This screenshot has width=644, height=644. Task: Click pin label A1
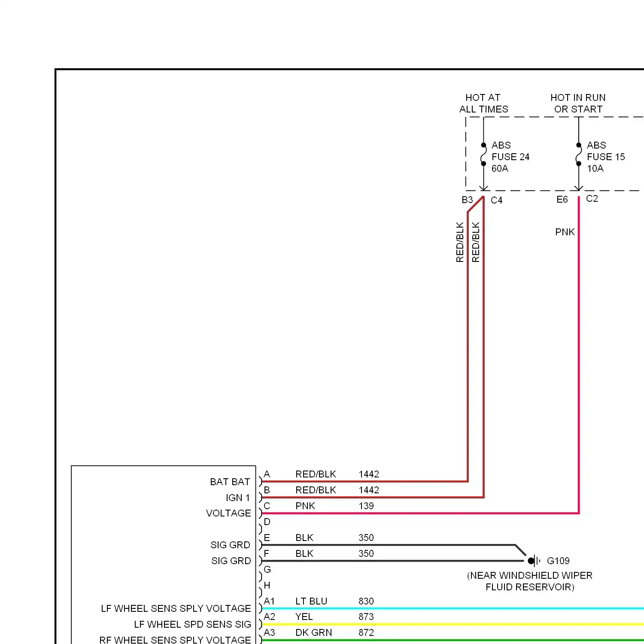269,601
